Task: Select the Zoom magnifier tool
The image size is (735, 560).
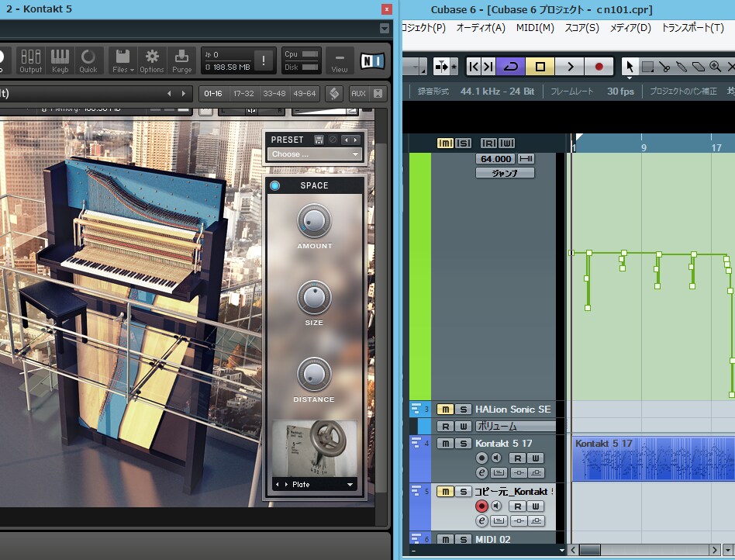Action: coord(715,67)
